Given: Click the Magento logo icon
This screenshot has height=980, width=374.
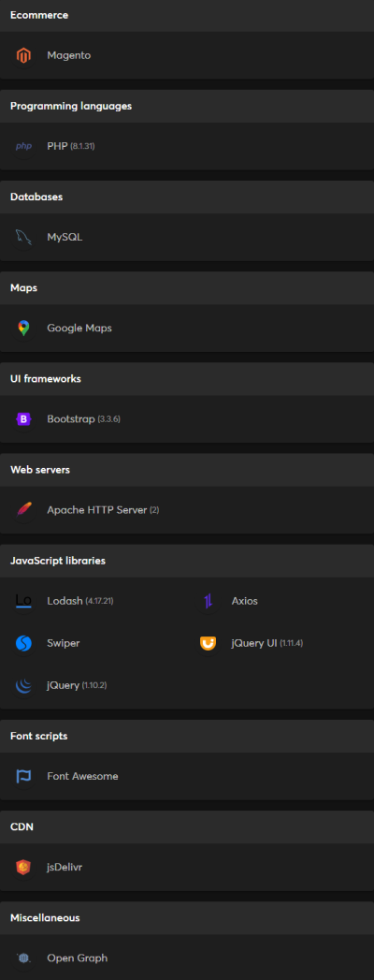Looking at the screenshot, I should (23, 55).
